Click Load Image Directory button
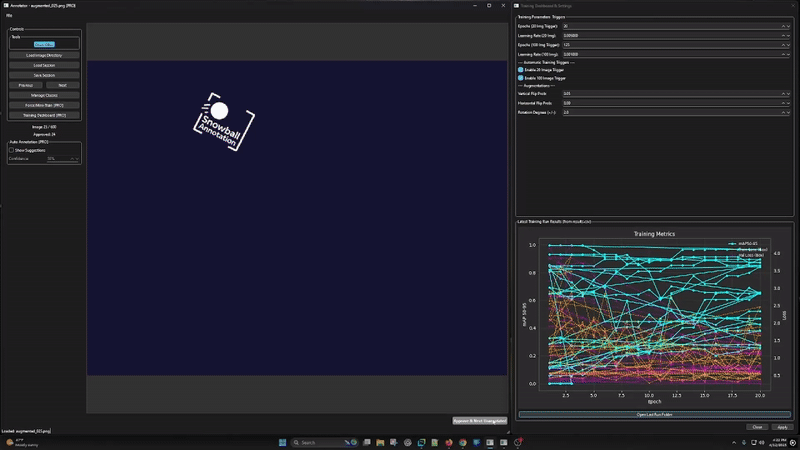800x450 pixels. click(x=44, y=55)
